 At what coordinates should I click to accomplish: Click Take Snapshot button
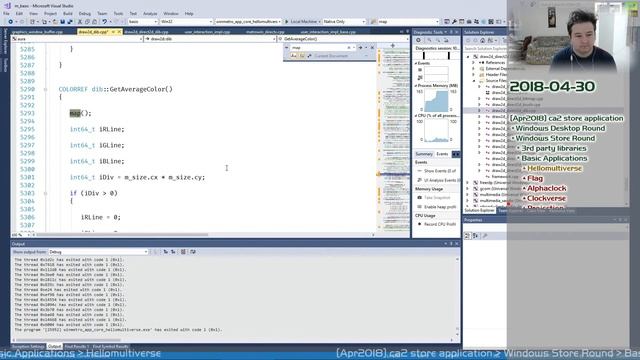click(433, 198)
